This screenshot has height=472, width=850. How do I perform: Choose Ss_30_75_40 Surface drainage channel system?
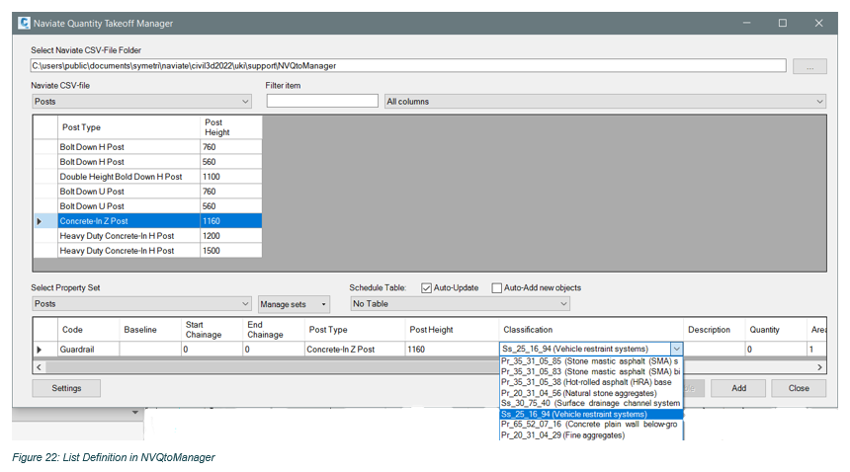pos(591,403)
